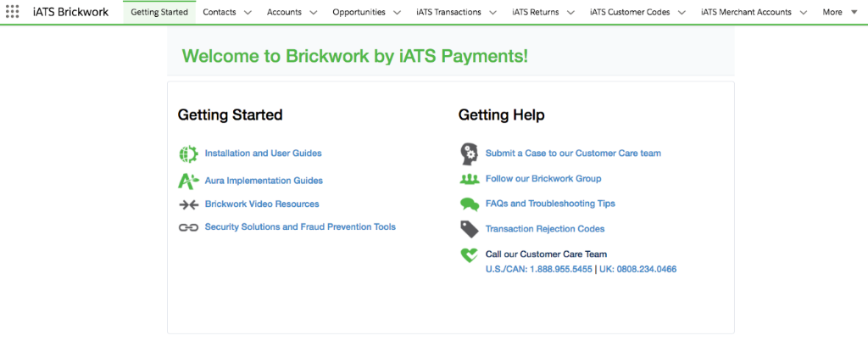Screen dimensions: 868x352
Task: Click the Security Solutions chain link icon
Action: [x=188, y=227]
